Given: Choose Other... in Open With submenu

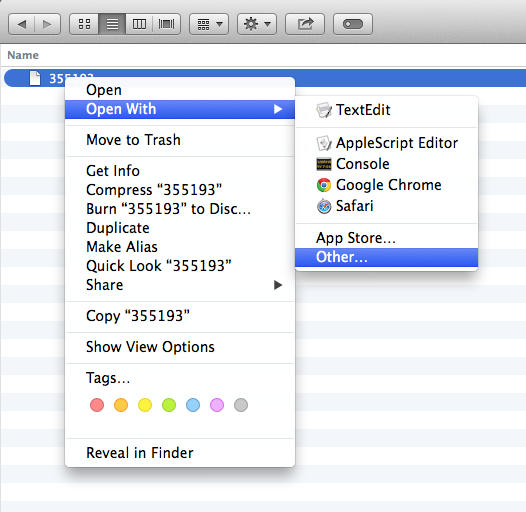Looking at the screenshot, I should (x=386, y=257).
